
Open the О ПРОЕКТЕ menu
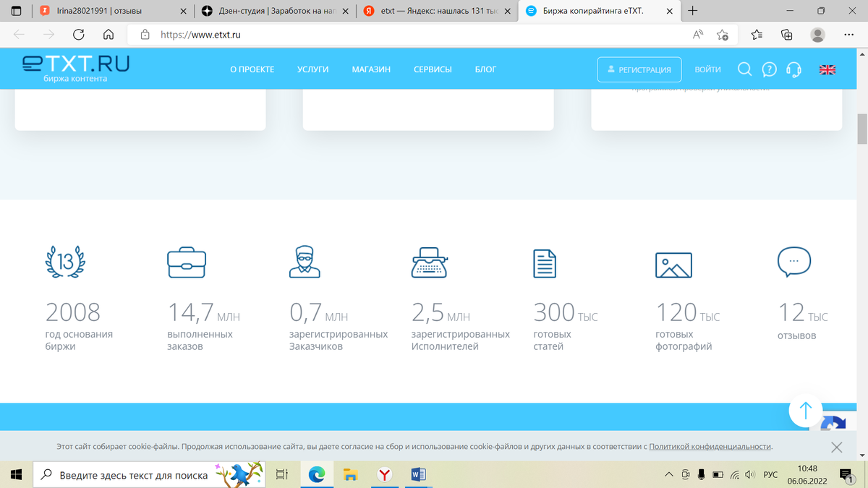[252, 69]
